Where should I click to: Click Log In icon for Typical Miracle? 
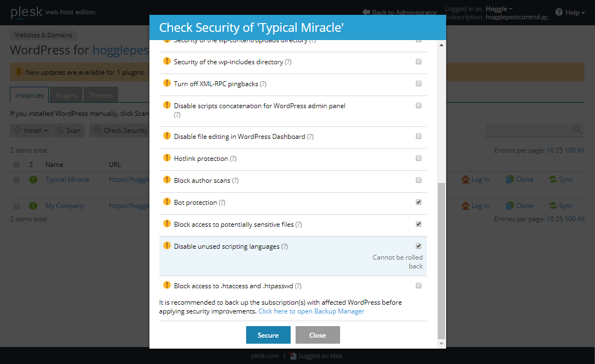466,180
